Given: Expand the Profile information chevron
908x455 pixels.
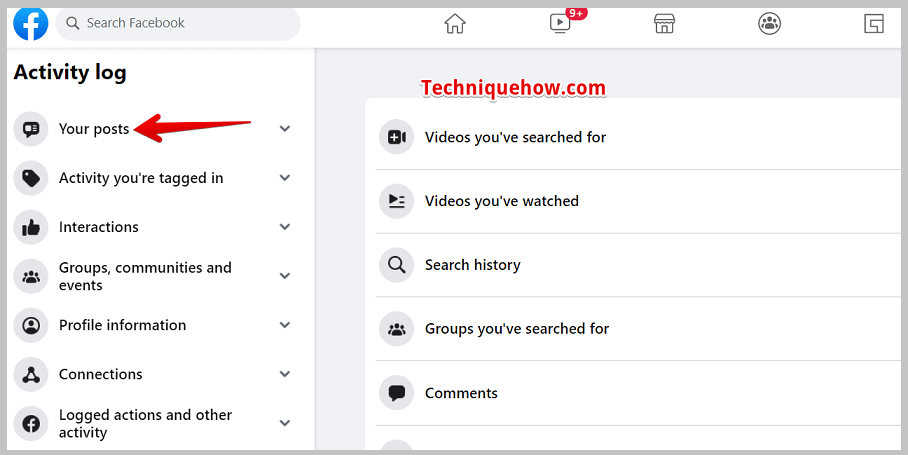Looking at the screenshot, I should click(x=284, y=325).
